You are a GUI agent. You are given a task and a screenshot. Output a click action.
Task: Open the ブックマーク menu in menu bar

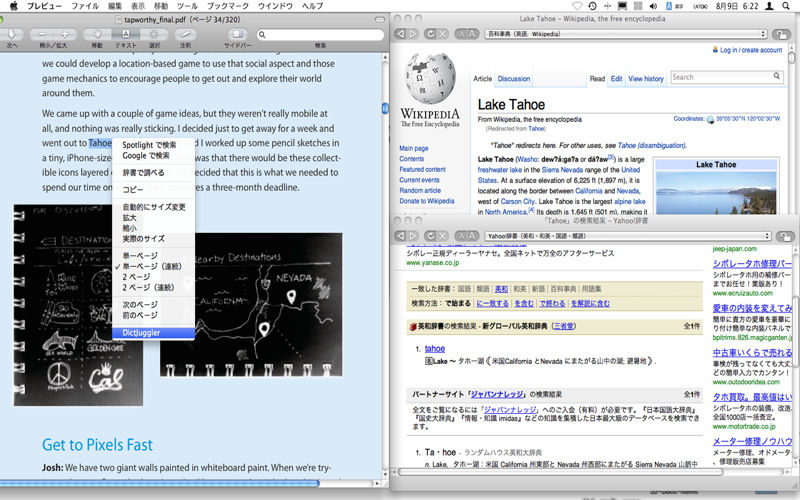228,6
